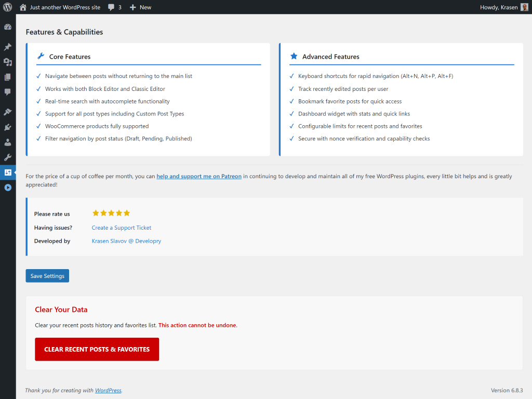Click 'Core Features' card title
The height and width of the screenshot is (399, 532).
click(x=70, y=57)
